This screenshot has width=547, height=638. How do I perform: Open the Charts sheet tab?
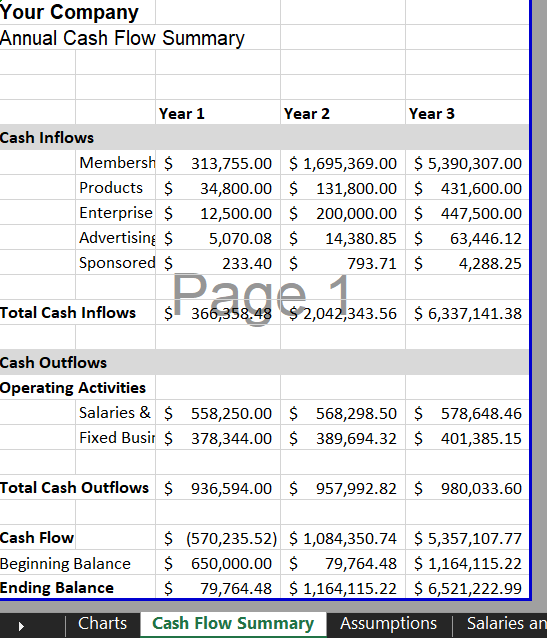[102, 624]
